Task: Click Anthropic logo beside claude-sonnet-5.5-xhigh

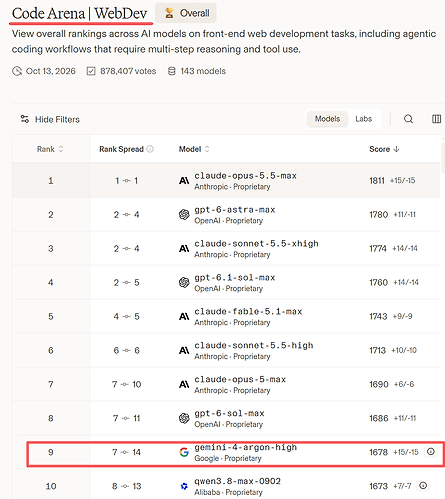Action: point(184,249)
